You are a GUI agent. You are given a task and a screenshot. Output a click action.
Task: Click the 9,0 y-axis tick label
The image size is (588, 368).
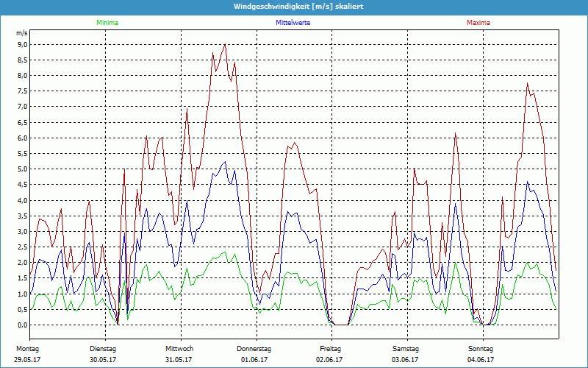point(21,44)
